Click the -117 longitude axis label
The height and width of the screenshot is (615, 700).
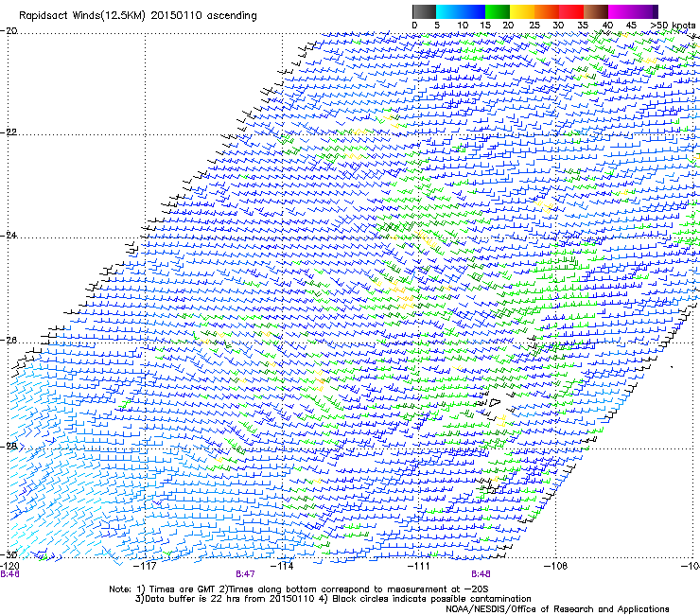pyautogui.click(x=145, y=566)
